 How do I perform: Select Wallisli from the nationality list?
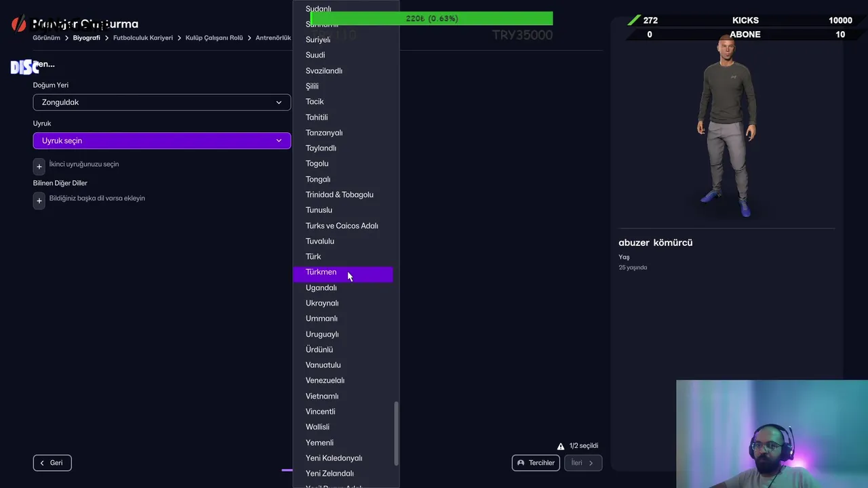click(342, 427)
